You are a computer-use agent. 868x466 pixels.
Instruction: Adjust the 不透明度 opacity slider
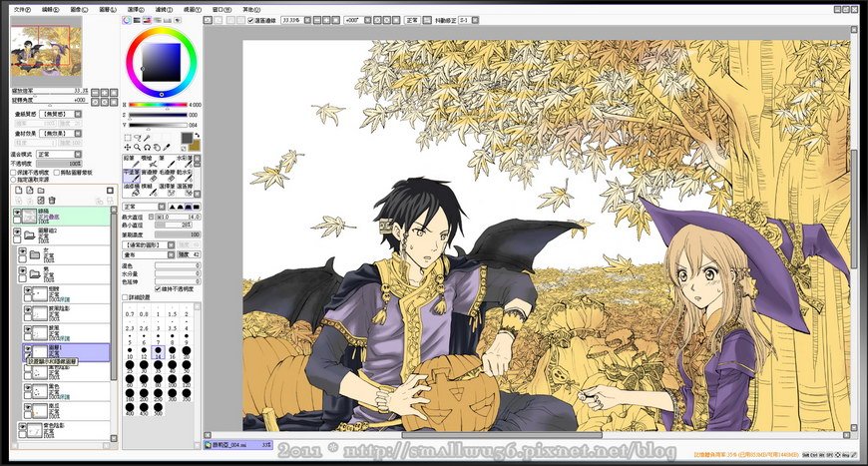59,164
